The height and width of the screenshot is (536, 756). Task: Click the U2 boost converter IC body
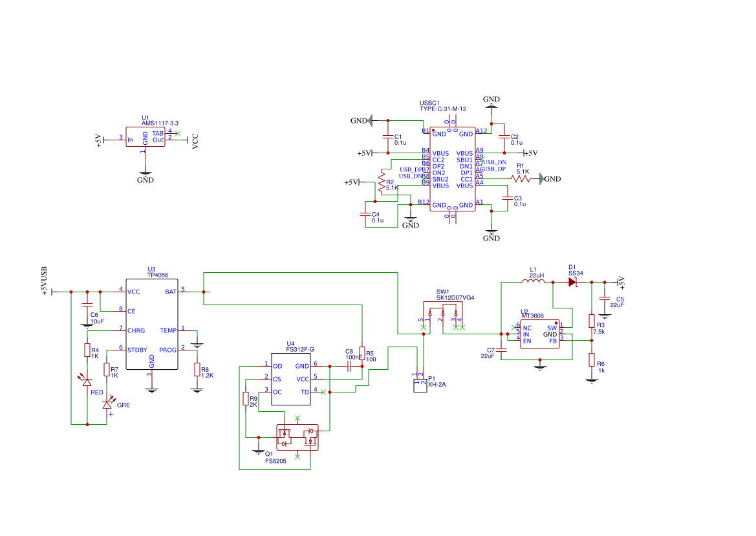pos(540,334)
